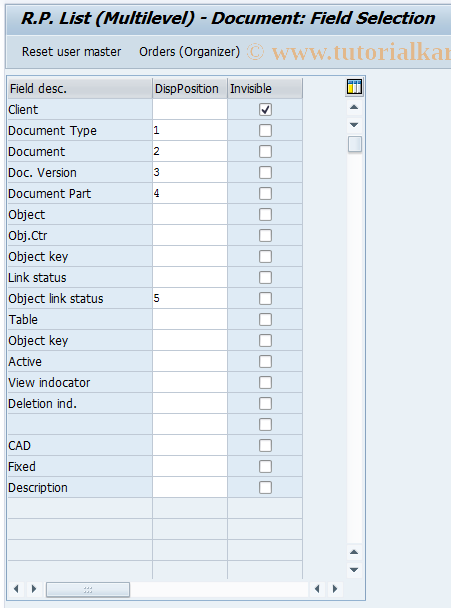The height and width of the screenshot is (608, 451).
Task: Toggle Invisible for Link status
Action: point(265,278)
